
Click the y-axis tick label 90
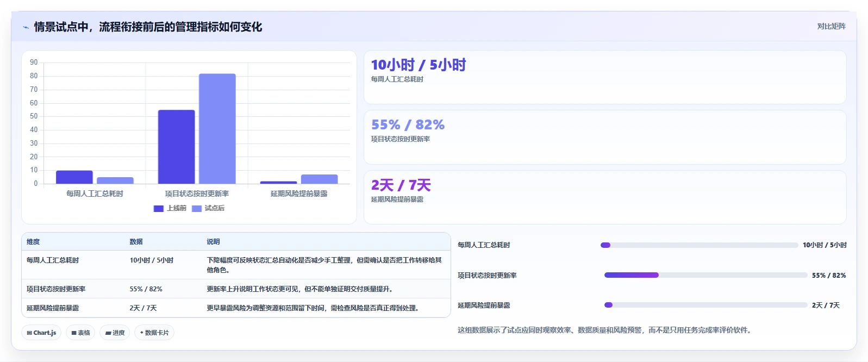point(34,63)
